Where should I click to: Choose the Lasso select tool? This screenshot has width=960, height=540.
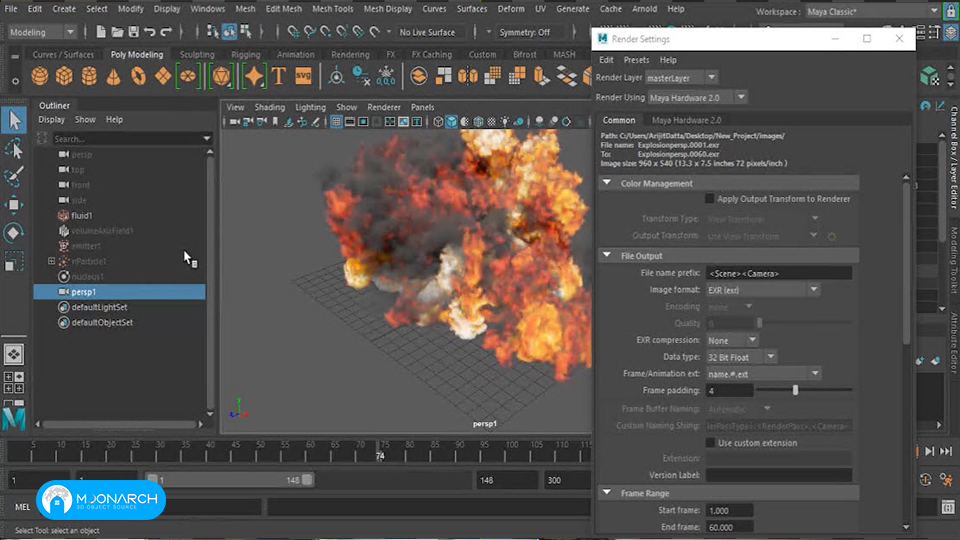13,149
